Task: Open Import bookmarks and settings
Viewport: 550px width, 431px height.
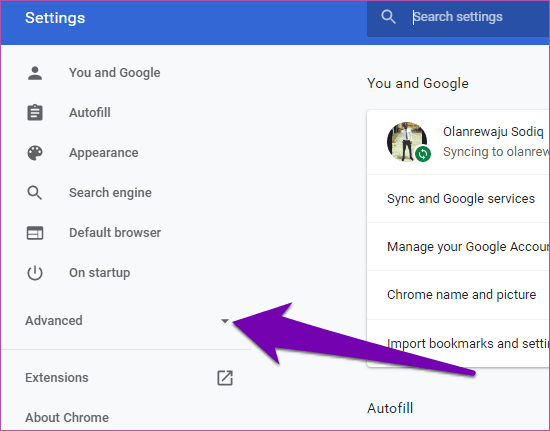Action: 458,343
